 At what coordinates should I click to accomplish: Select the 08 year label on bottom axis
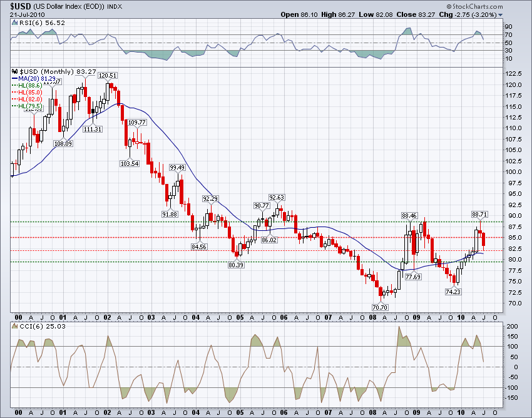[374, 318]
